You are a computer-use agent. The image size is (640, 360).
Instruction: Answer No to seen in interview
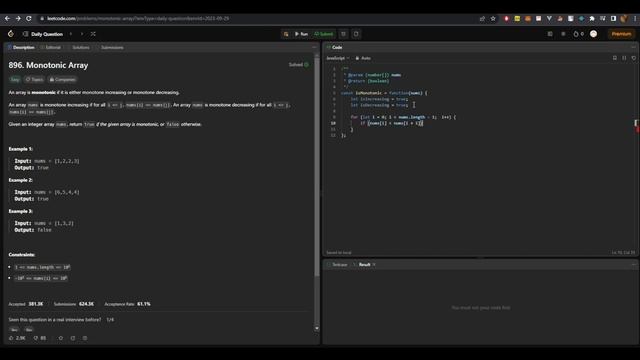click(x=29, y=329)
